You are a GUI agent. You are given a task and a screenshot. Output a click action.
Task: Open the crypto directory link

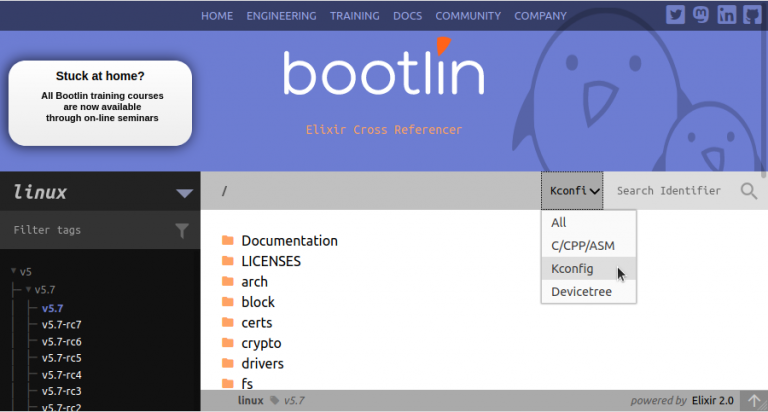tap(261, 343)
